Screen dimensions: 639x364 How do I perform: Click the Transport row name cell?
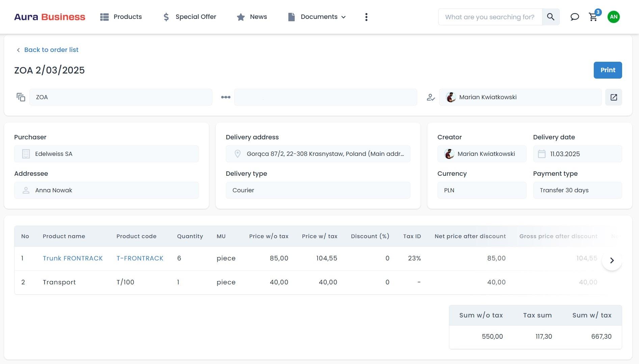(x=59, y=282)
